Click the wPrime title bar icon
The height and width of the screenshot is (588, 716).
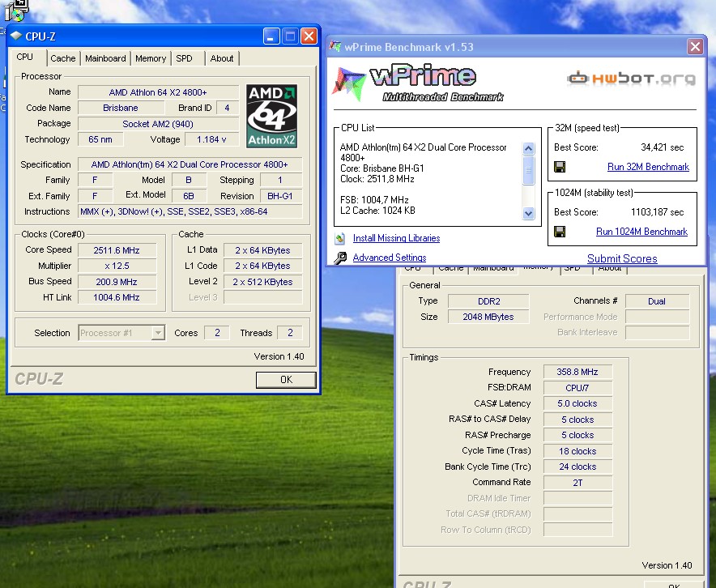coord(335,46)
